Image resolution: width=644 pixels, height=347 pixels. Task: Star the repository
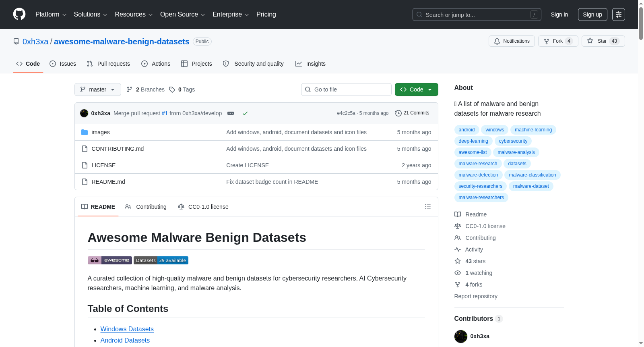coord(603,41)
